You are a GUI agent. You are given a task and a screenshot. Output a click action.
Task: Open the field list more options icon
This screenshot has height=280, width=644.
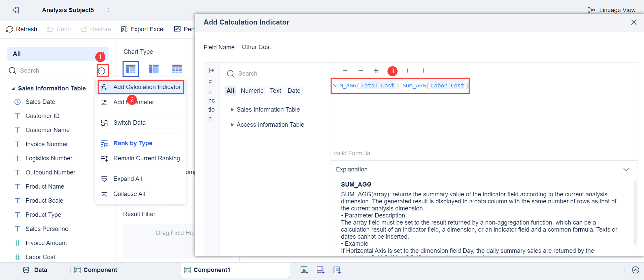coord(102,71)
